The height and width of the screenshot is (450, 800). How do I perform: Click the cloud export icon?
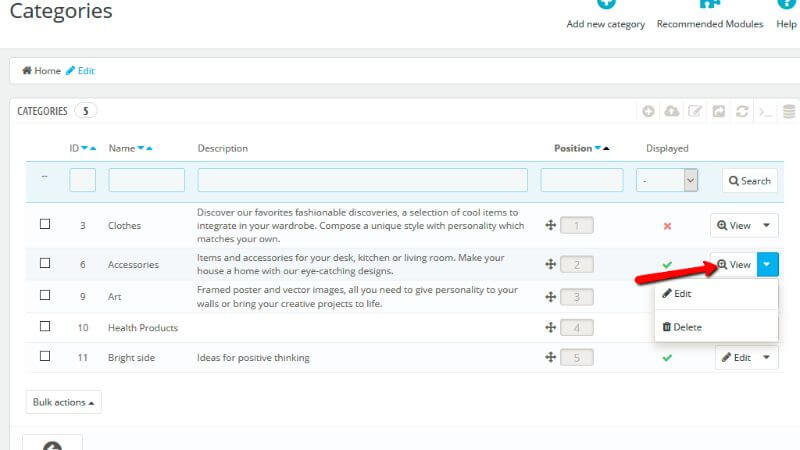pyautogui.click(x=672, y=111)
